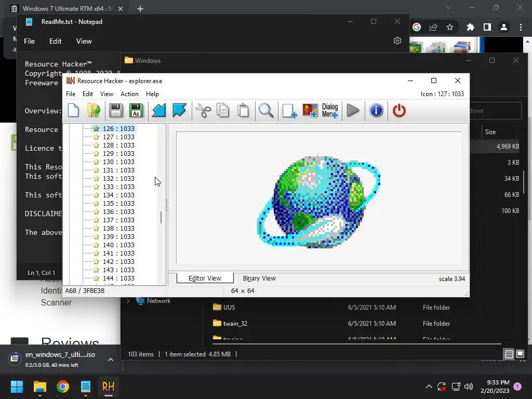The width and height of the screenshot is (532, 399).
Task: Open the Notepad File menu
Action: point(29,41)
